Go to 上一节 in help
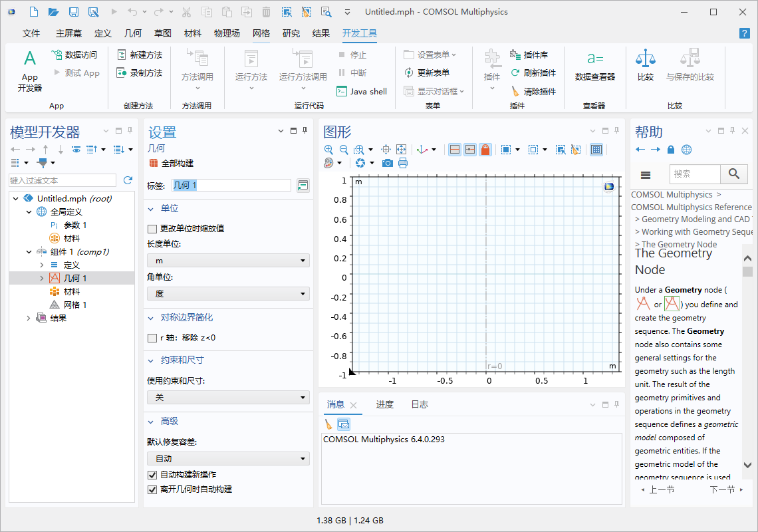Image resolution: width=758 pixels, height=532 pixels. (658, 489)
